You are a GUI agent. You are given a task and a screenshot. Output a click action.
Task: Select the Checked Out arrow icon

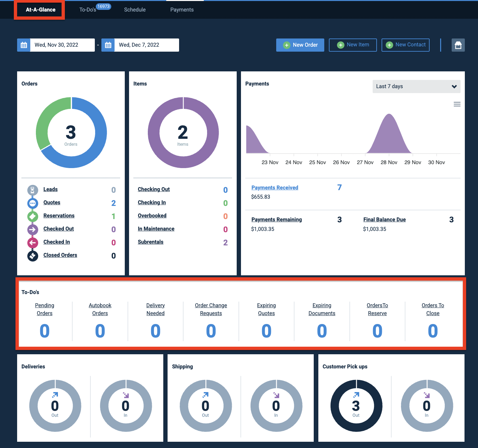tap(33, 229)
